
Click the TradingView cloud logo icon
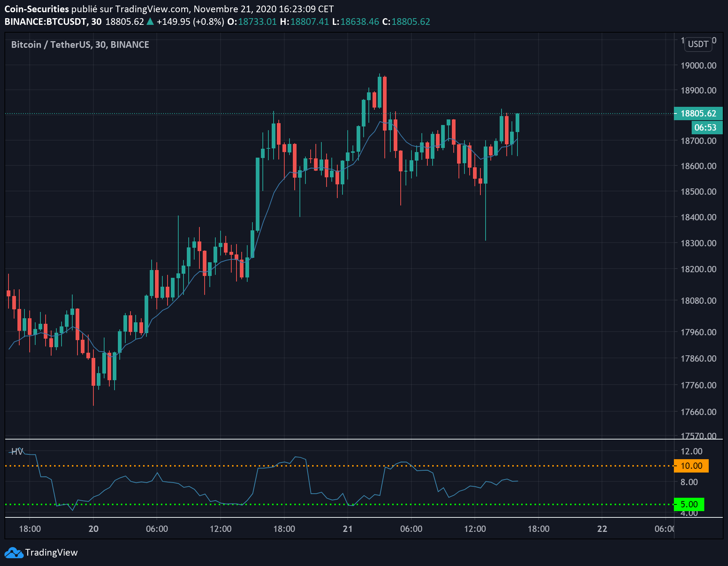click(14, 553)
